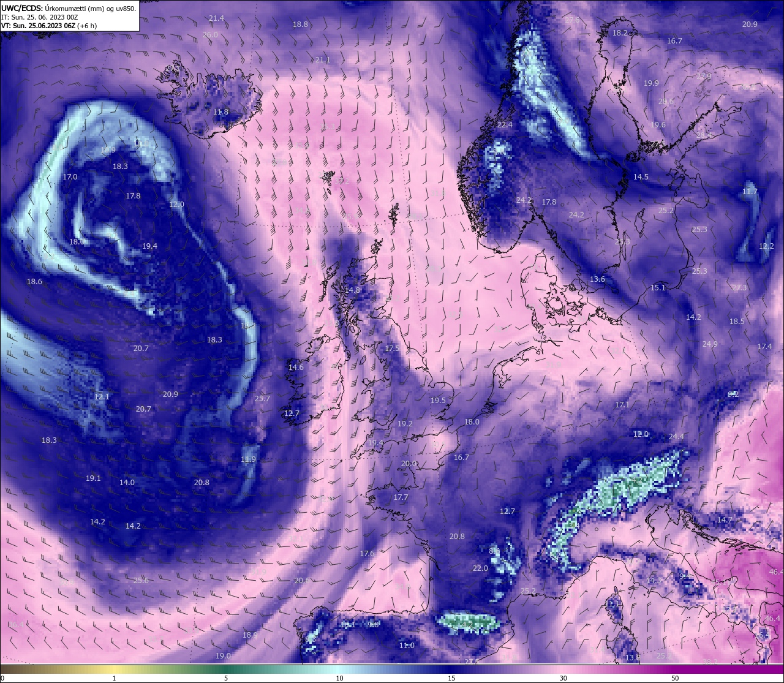Click the 24.9 value on the map
This screenshot has height=683, width=784.
click(710, 344)
